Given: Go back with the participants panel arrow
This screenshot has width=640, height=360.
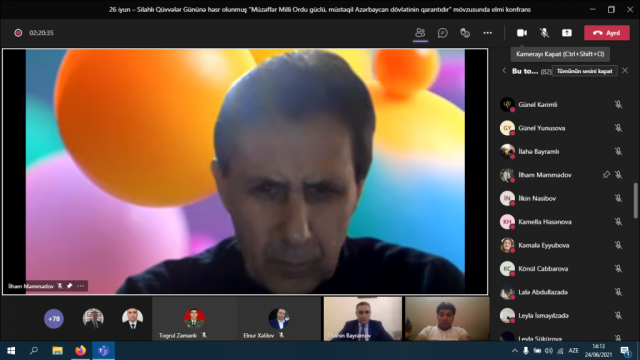Looking at the screenshot, I should 504,71.
